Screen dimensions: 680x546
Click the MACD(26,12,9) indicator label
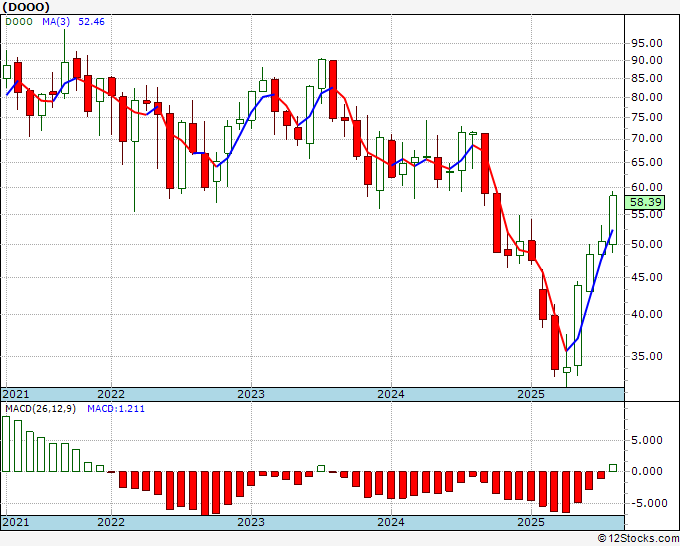[x=40, y=409]
